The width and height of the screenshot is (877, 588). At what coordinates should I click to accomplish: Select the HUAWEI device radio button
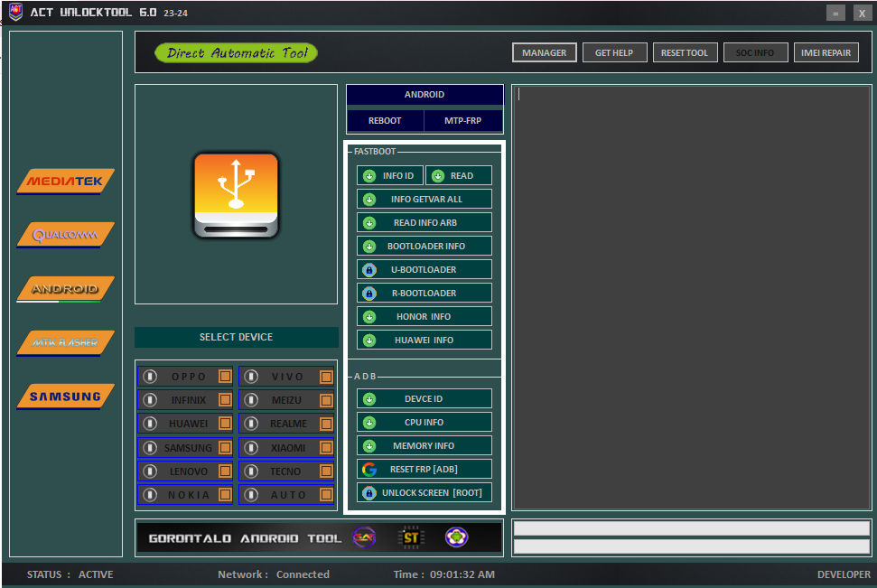click(150, 424)
